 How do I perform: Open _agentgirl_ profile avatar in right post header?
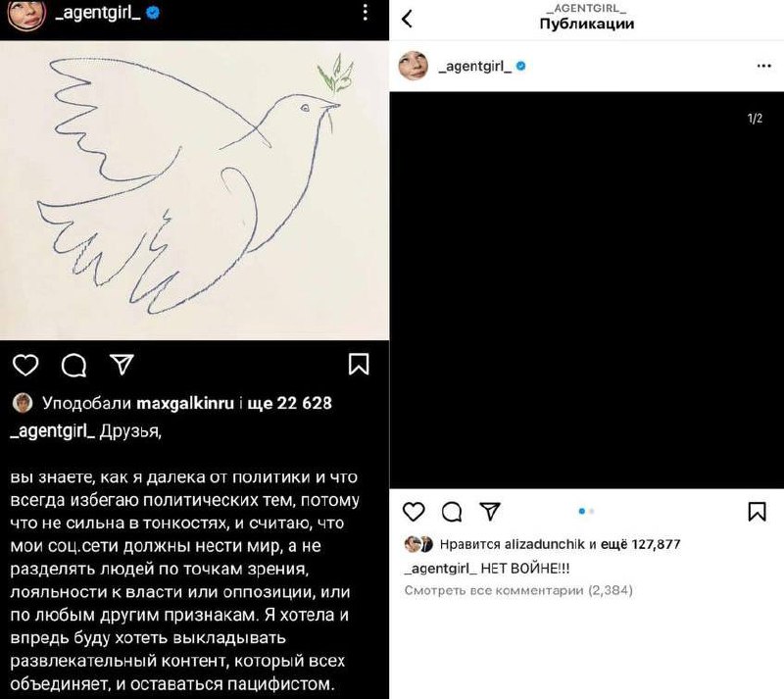(414, 66)
